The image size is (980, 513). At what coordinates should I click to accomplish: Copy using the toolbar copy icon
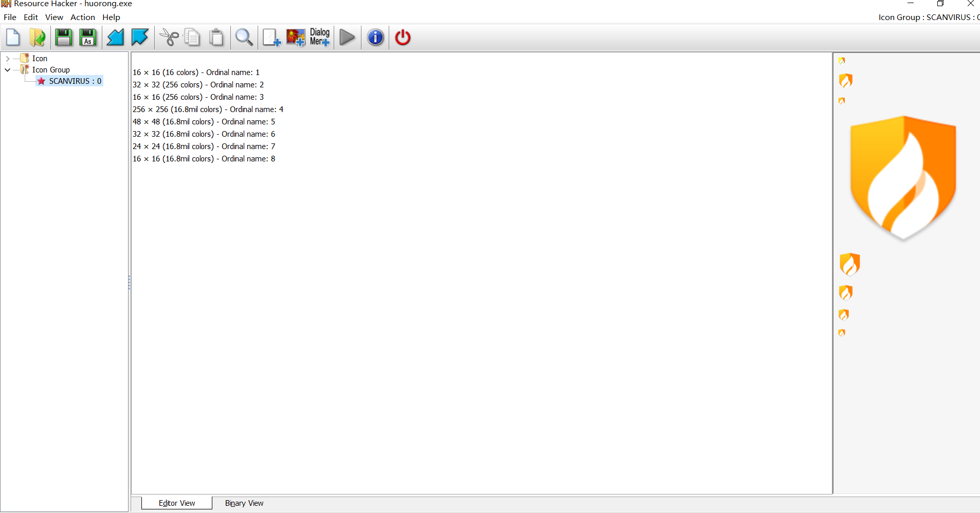point(192,38)
